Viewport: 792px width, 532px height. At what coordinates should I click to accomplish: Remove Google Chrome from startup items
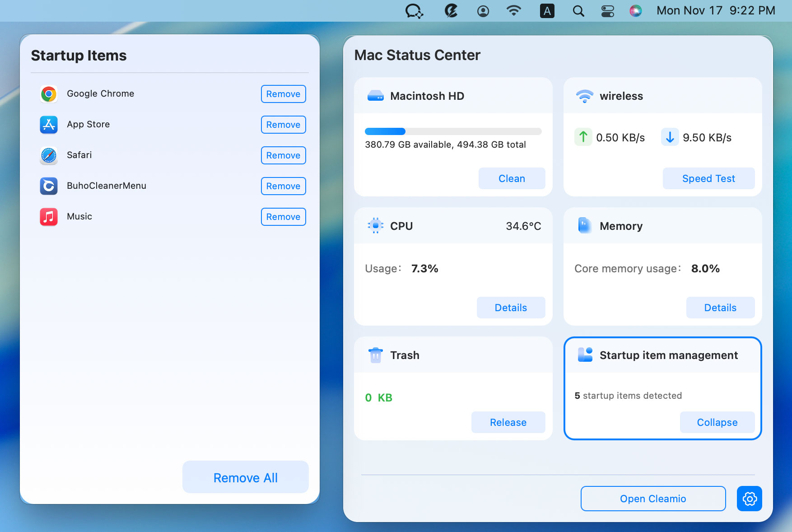[x=283, y=94]
